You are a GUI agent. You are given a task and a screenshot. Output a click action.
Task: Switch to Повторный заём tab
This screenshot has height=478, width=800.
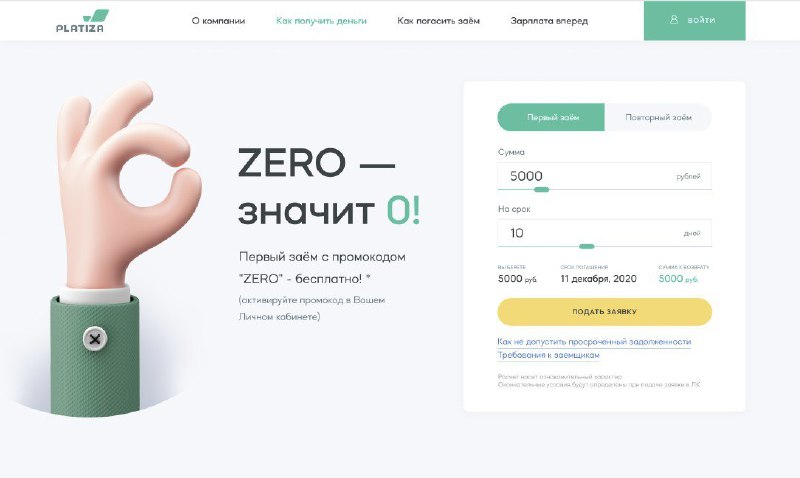pos(658,117)
